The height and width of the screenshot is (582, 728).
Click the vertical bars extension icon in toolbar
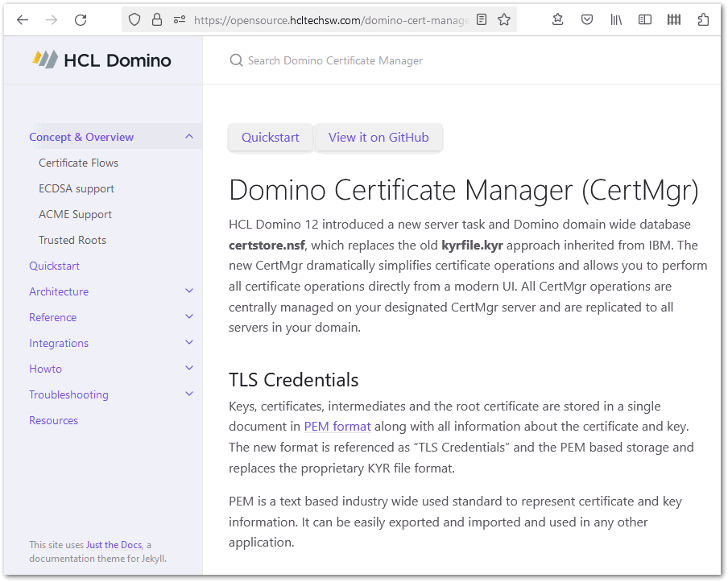tap(674, 19)
